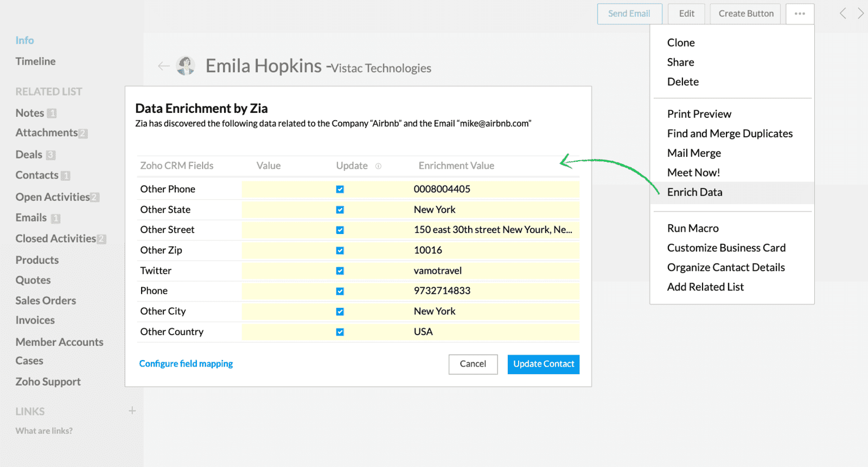Click the What are links? help text
868x467 pixels.
click(44, 431)
